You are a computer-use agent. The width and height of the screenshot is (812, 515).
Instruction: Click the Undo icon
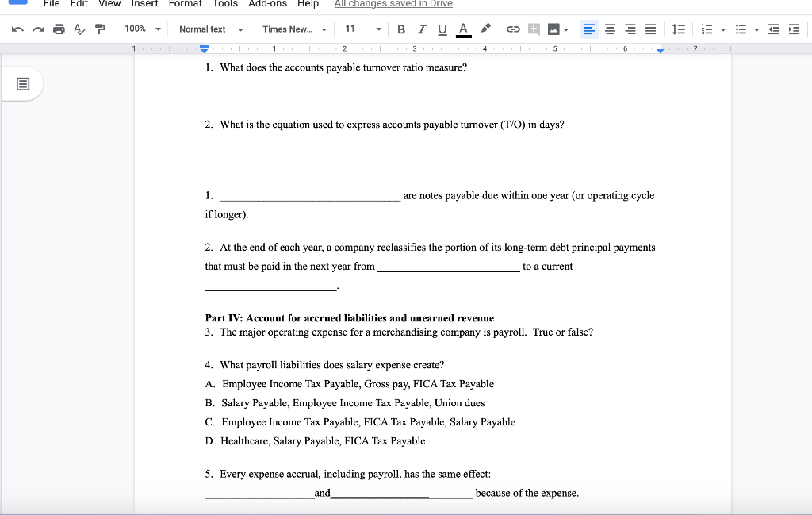point(17,29)
